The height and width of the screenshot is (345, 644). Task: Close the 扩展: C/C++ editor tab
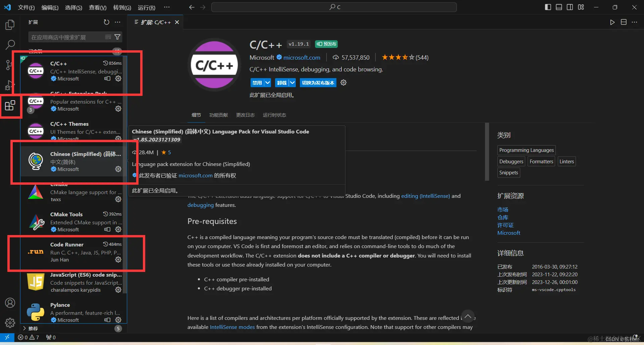point(177,22)
